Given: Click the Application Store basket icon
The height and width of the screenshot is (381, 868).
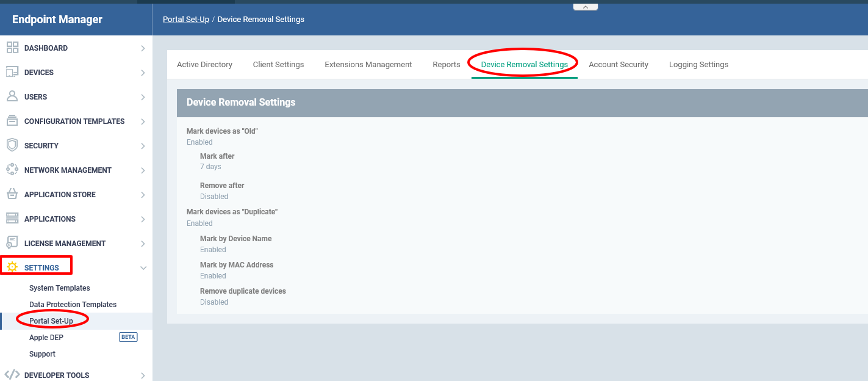Looking at the screenshot, I should pos(12,194).
